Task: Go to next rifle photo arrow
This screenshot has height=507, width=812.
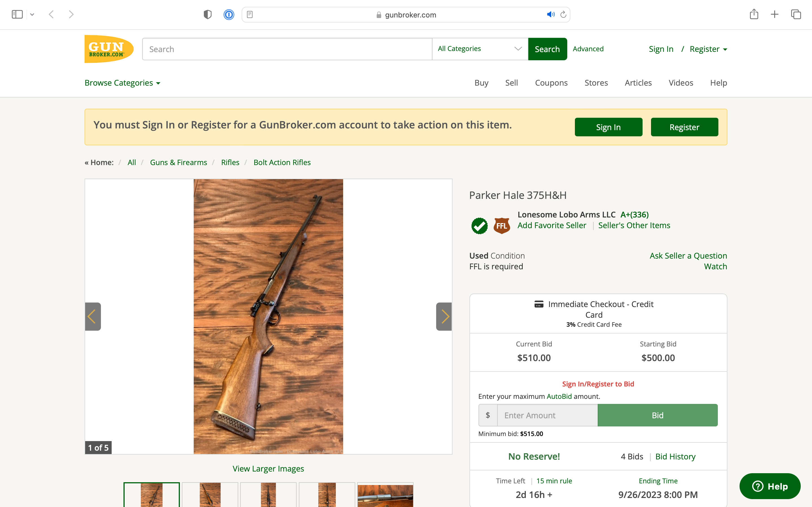Action: coord(444,317)
